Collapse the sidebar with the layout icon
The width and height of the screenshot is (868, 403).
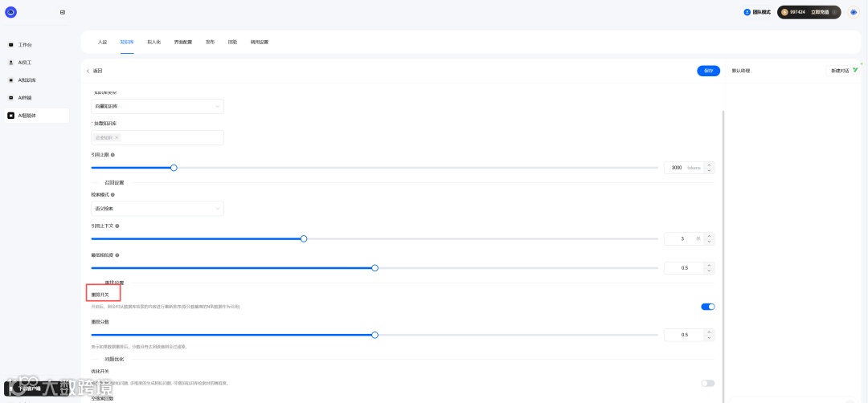point(63,12)
